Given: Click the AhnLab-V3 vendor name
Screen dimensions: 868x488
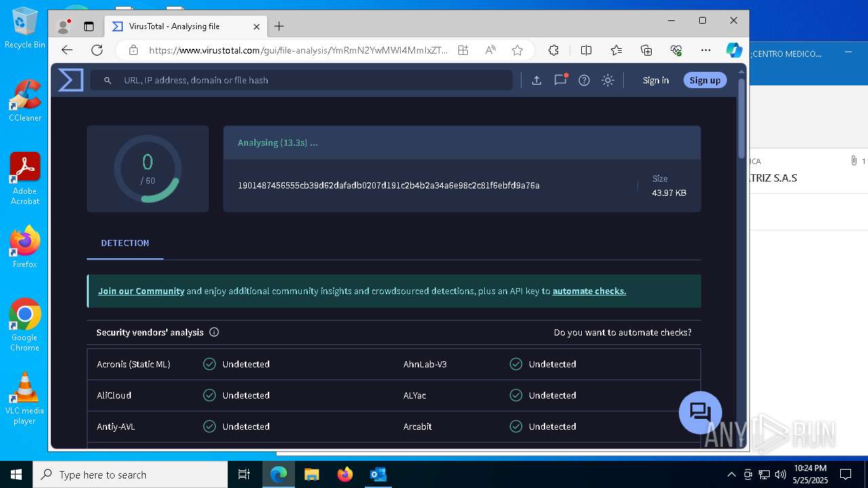Looking at the screenshot, I should (x=425, y=364).
